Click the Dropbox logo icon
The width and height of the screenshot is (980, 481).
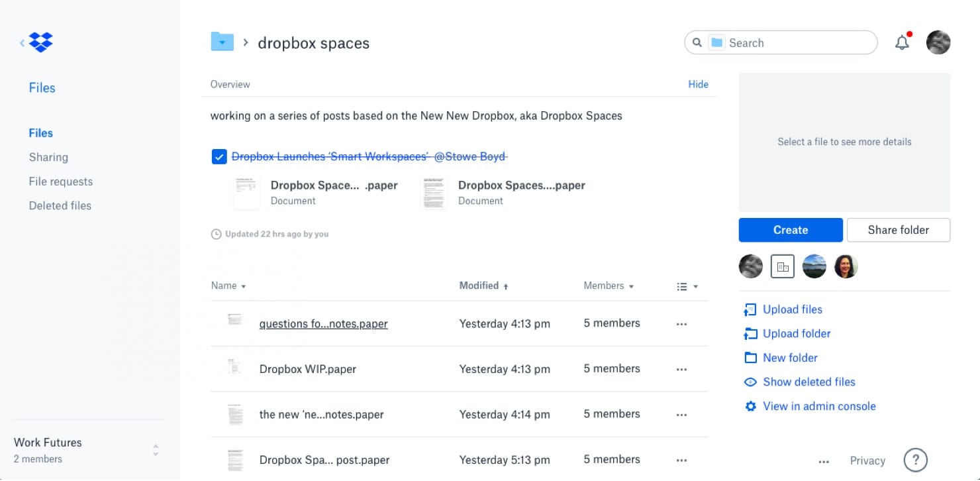41,42
